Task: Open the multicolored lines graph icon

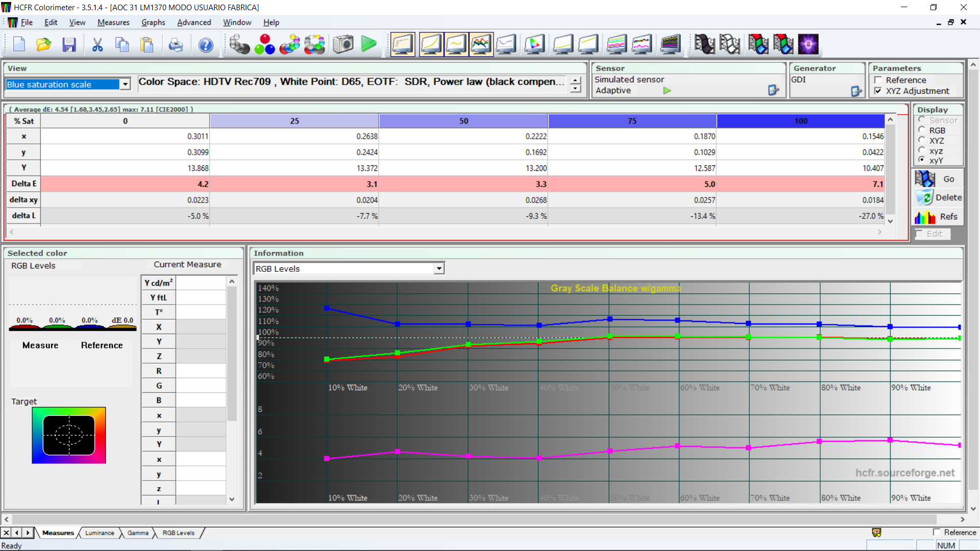Action: point(617,44)
